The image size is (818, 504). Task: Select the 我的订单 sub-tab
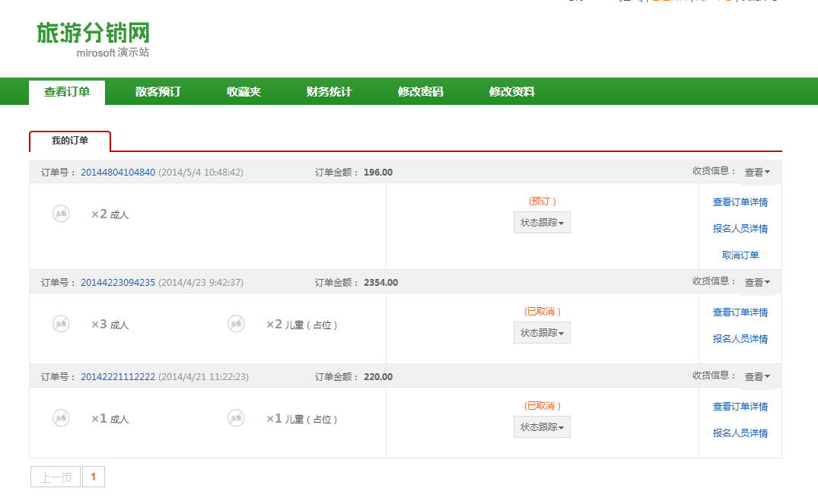click(x=70, y=141)
